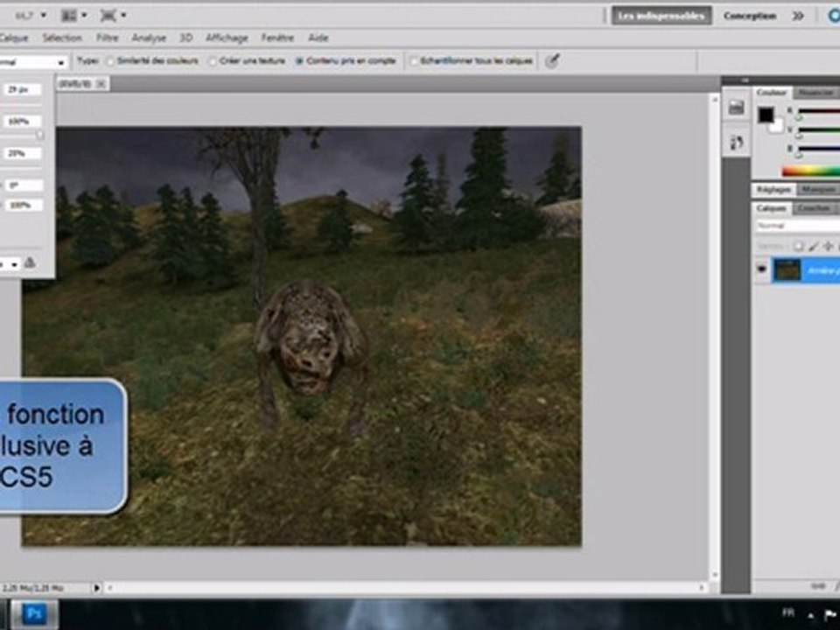Click the Photoshop taskbar icon
840x630 pixels.
point(34,614)
